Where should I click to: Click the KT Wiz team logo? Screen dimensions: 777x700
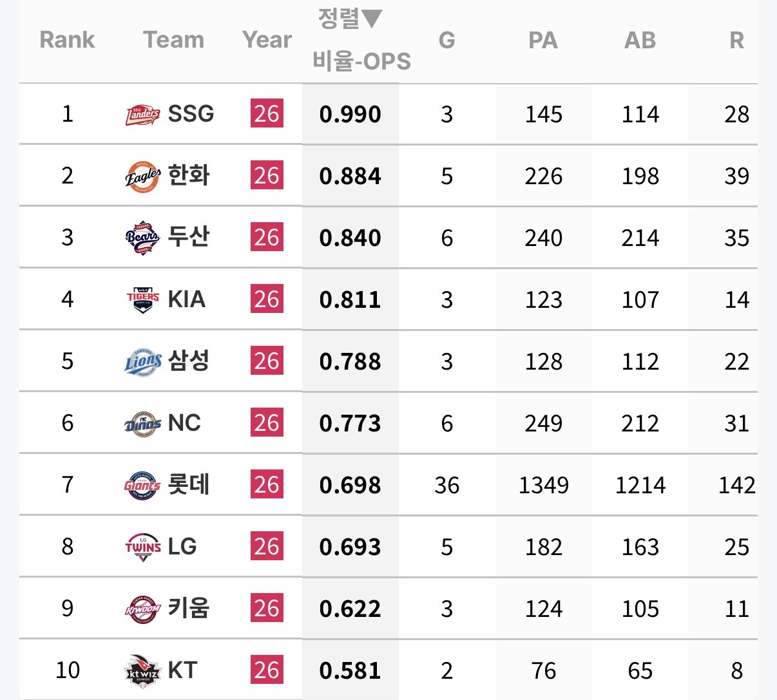[x=143, y=670]
